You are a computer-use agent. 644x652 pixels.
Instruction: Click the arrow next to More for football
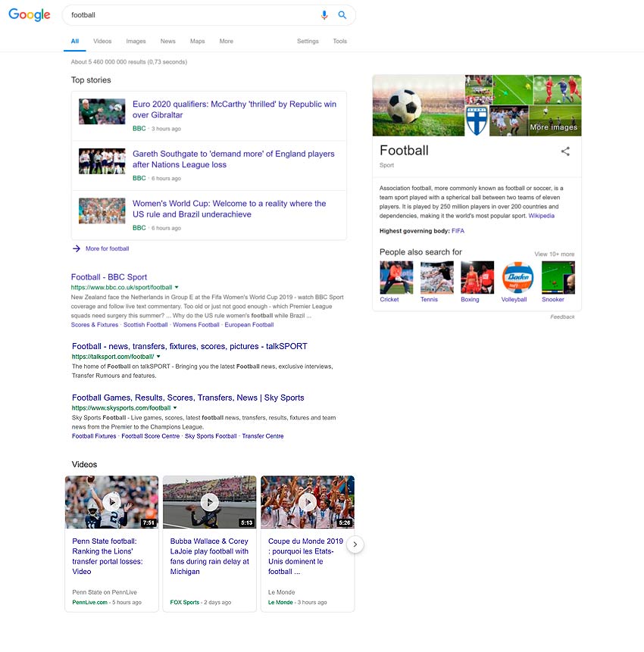(76, 248)
